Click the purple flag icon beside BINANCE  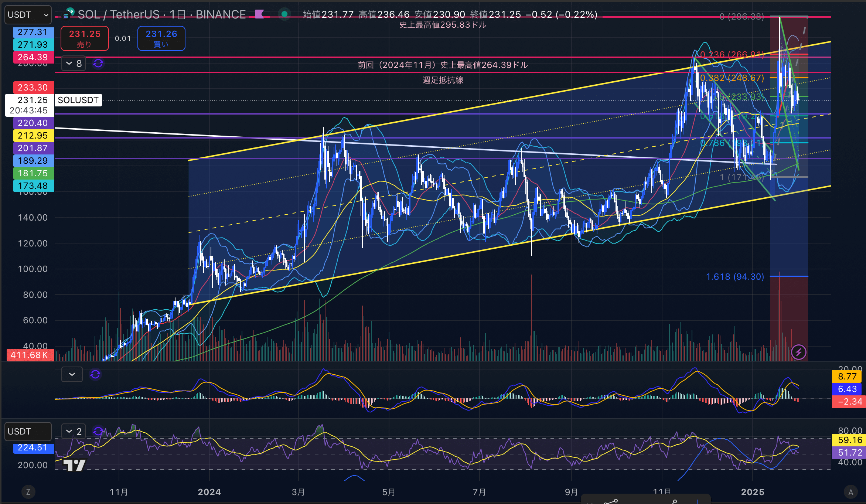pos(259,14)
